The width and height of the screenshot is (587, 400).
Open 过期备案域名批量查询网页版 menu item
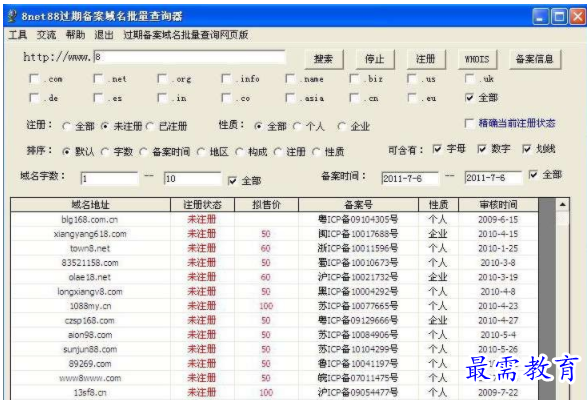tap(186, 35)
